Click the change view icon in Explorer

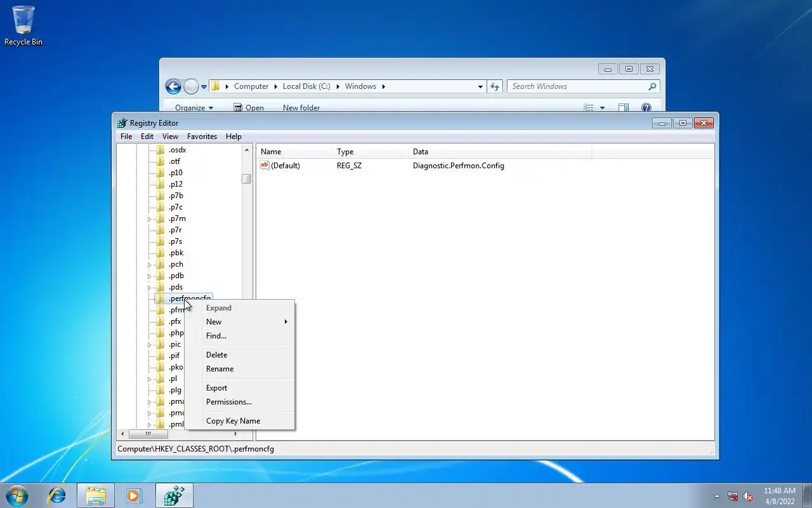tap(589, 108)
